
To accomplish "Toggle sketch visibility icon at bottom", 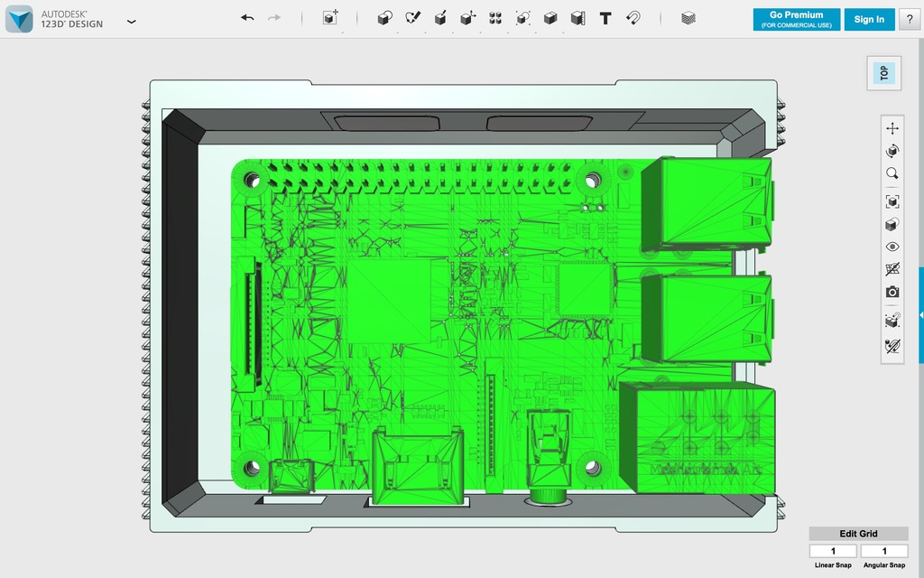I will [x=892, y=346].
